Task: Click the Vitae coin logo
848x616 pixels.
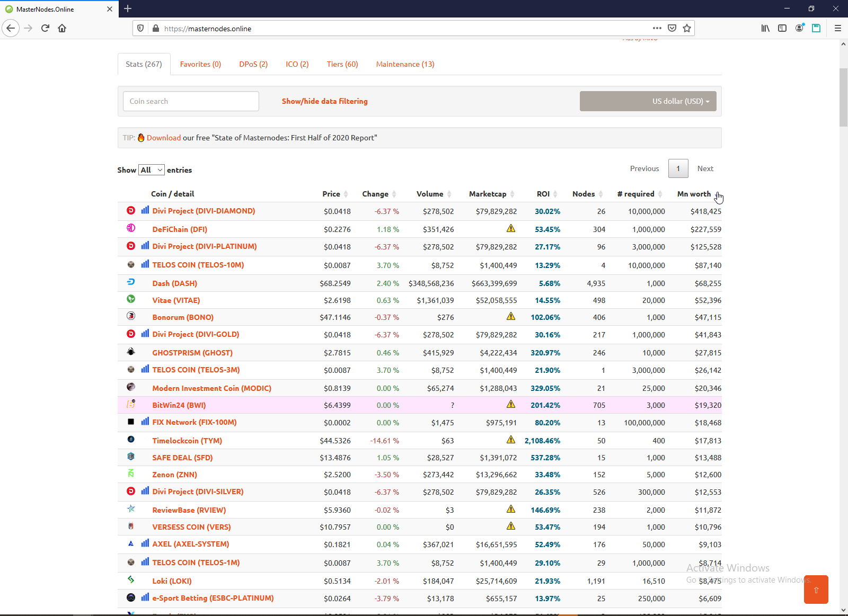Action: click(x=131, y=299)
